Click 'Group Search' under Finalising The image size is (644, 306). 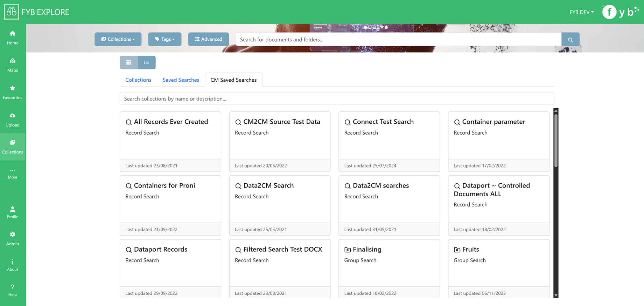[x=360, y=260]
